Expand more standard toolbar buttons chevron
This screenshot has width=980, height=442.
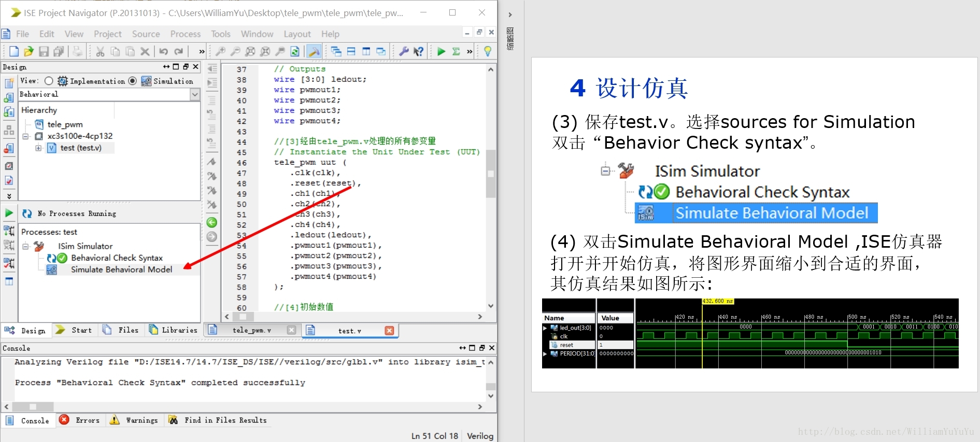[202, 51]
